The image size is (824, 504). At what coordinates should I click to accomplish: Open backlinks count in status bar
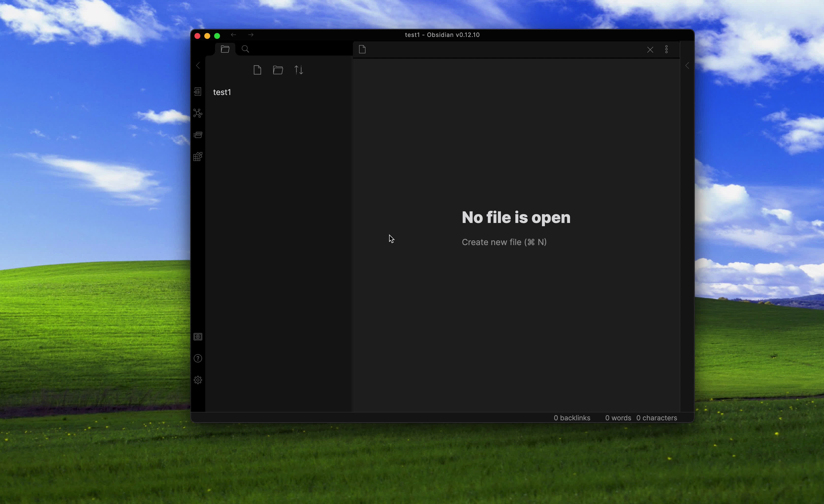tap(571, 418)
